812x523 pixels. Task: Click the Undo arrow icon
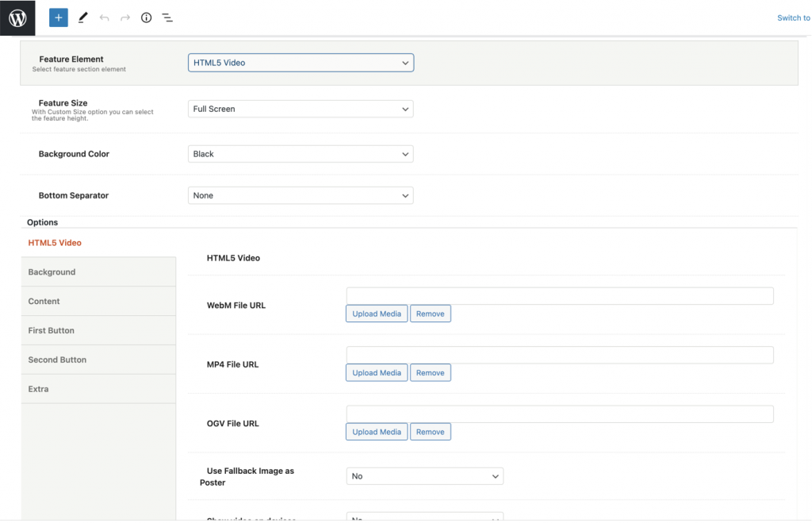click(x=104, y=17)
